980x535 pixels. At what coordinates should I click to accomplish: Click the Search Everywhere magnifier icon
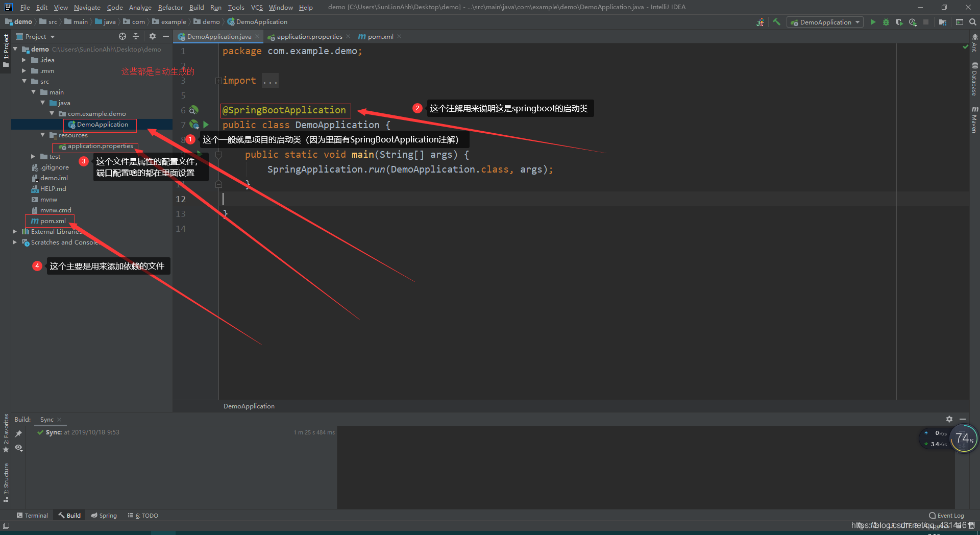point(973,22)
